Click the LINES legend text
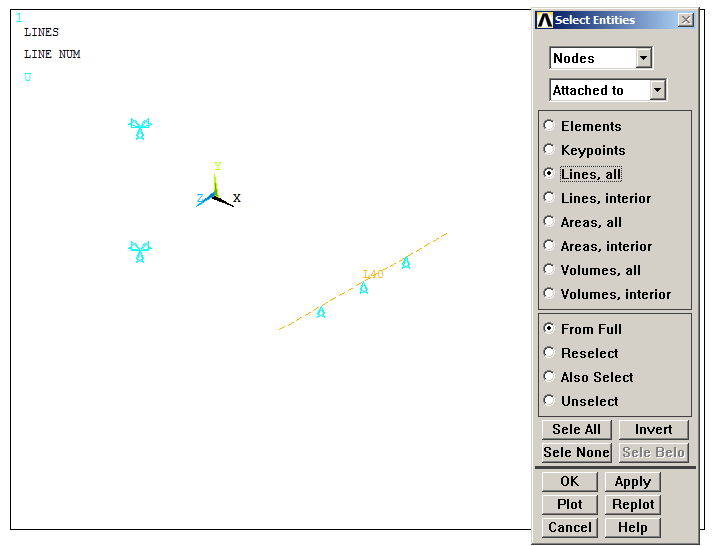Screen dimensions: 720x546 (41, 32)
